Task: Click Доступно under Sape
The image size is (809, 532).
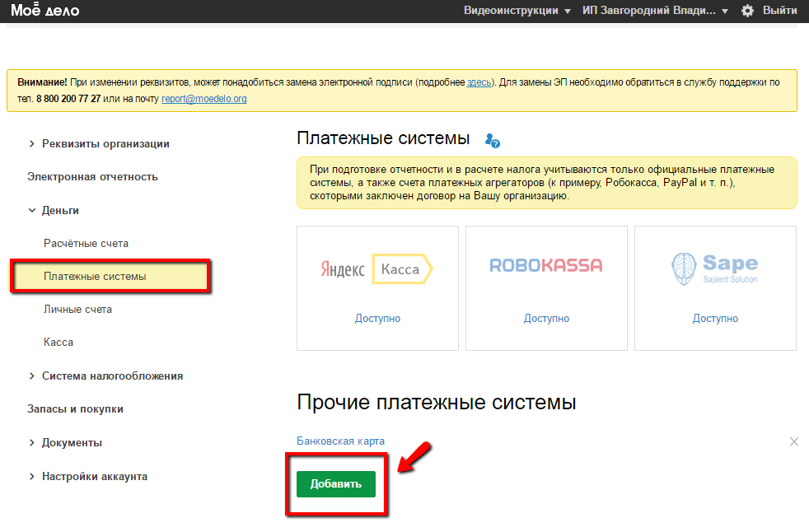Action: 715,319
